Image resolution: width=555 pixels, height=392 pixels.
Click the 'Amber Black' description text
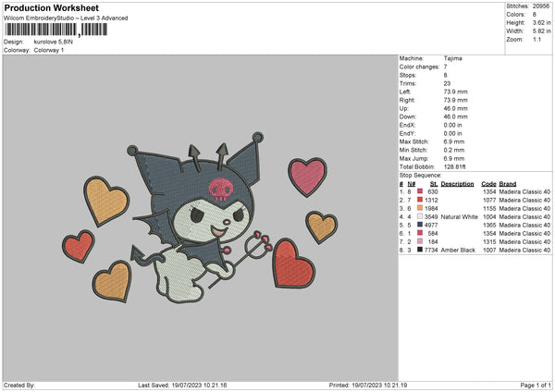point(458,251)
